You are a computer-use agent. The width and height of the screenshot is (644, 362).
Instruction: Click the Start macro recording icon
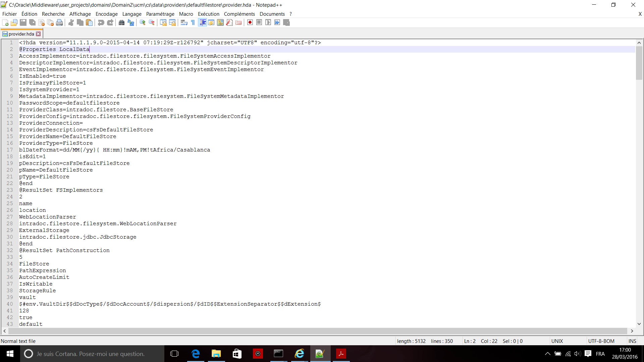click(250, 22)
